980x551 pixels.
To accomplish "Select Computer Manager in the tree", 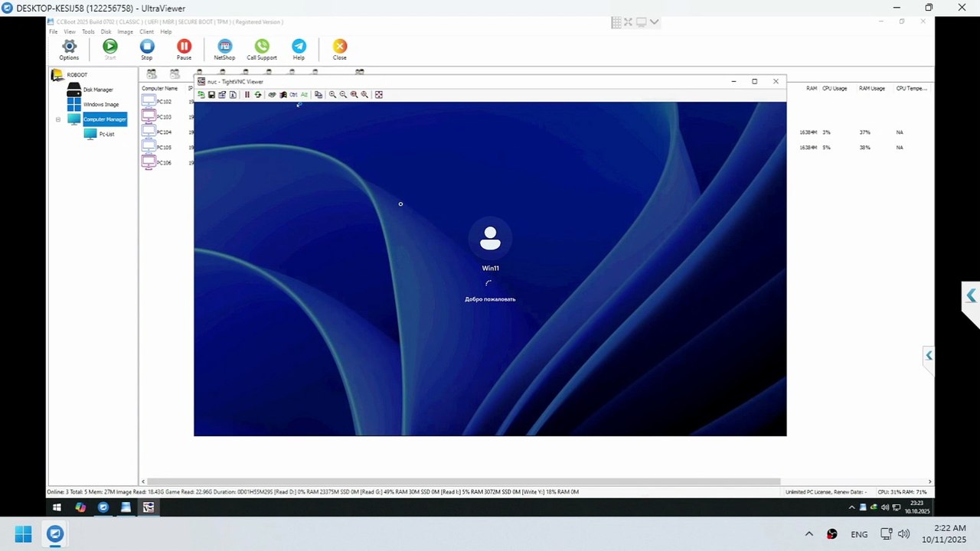I will point(105,119).
